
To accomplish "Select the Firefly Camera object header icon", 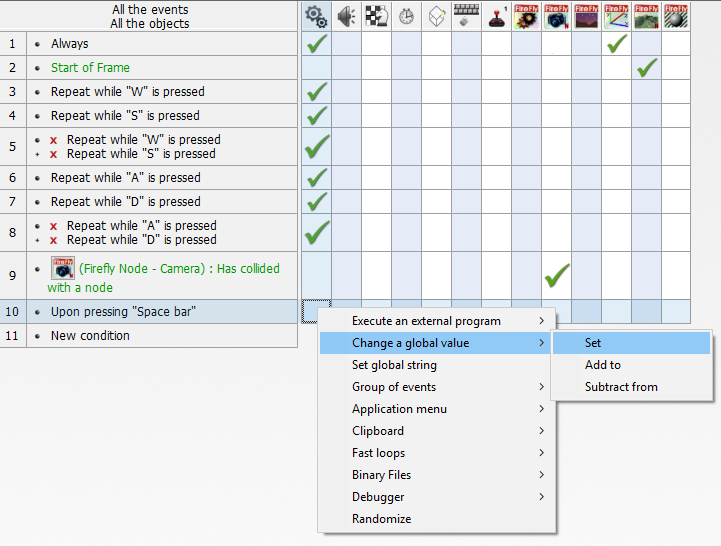I will pyautogui.click(x=557, y=16).
